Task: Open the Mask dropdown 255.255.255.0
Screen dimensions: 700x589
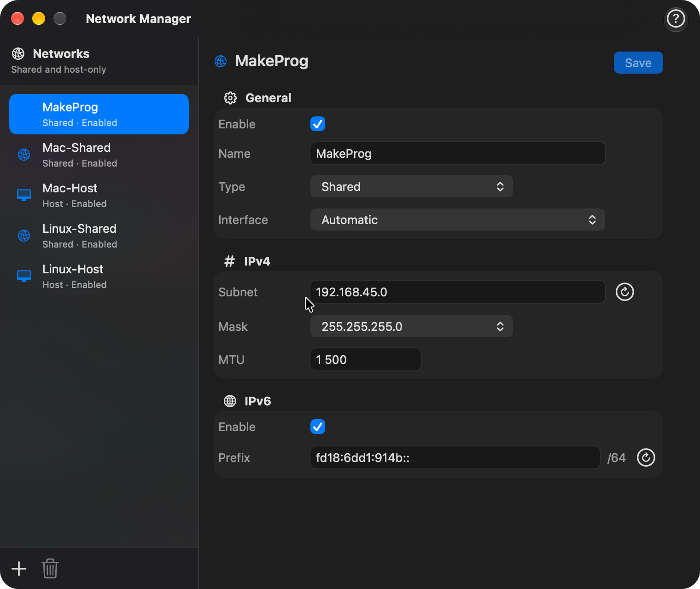Action: (411, 326)
